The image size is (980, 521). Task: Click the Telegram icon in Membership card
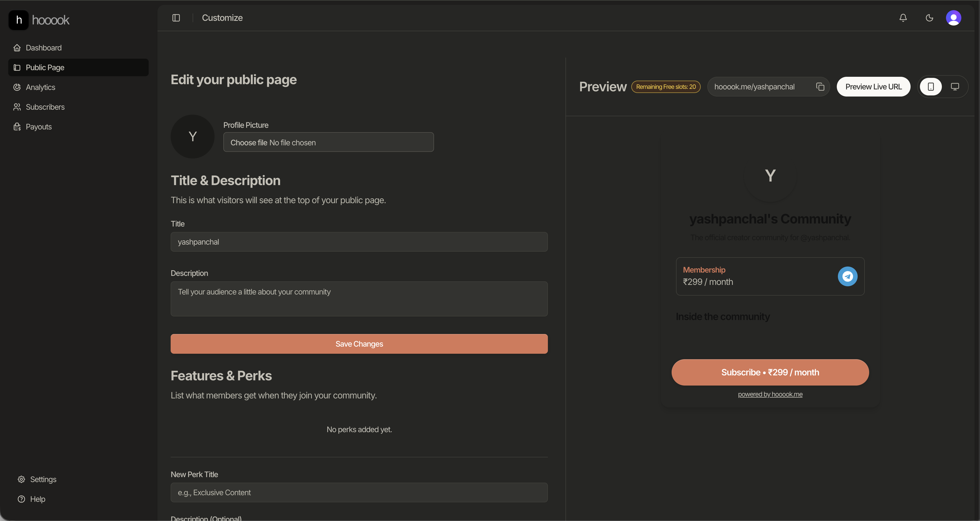click(847, 276)
